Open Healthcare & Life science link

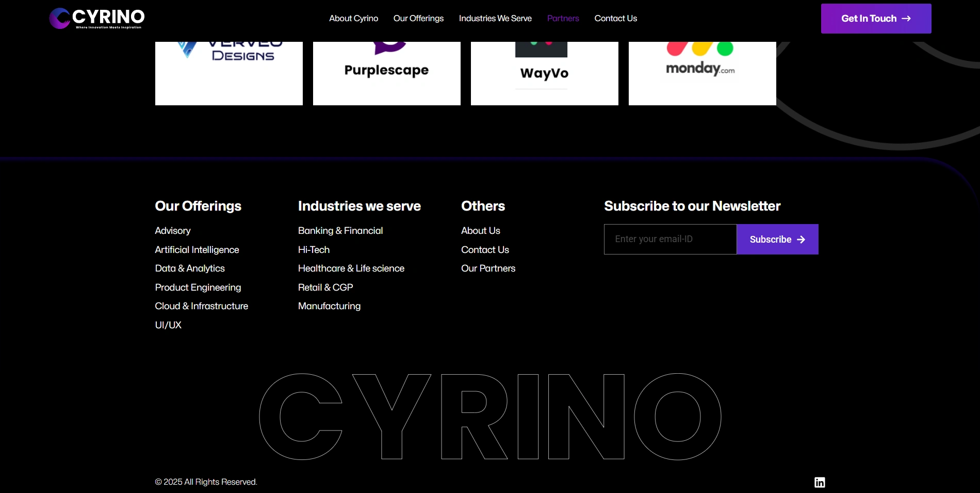[x=351, y=268]
